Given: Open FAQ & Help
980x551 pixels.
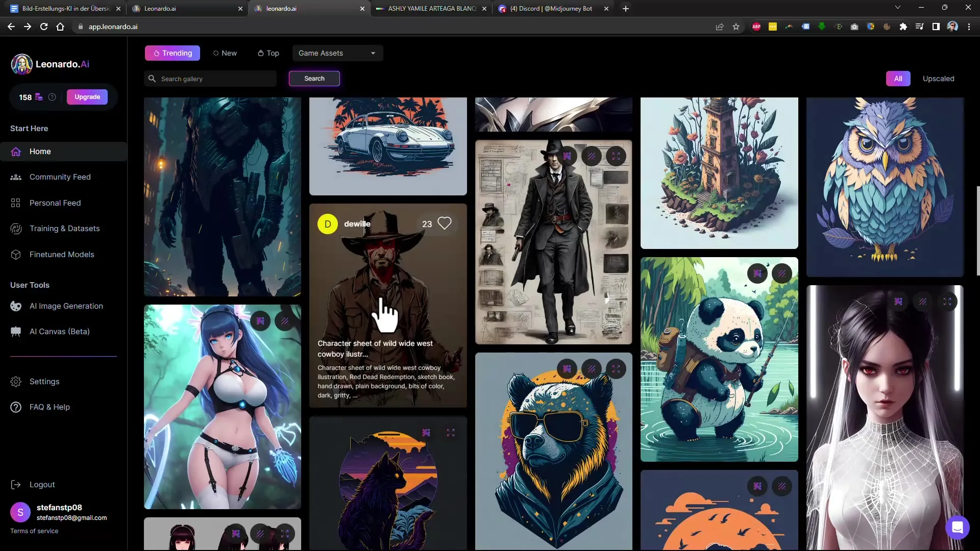Looking at the screenshot, I should [x=49, y=407].
